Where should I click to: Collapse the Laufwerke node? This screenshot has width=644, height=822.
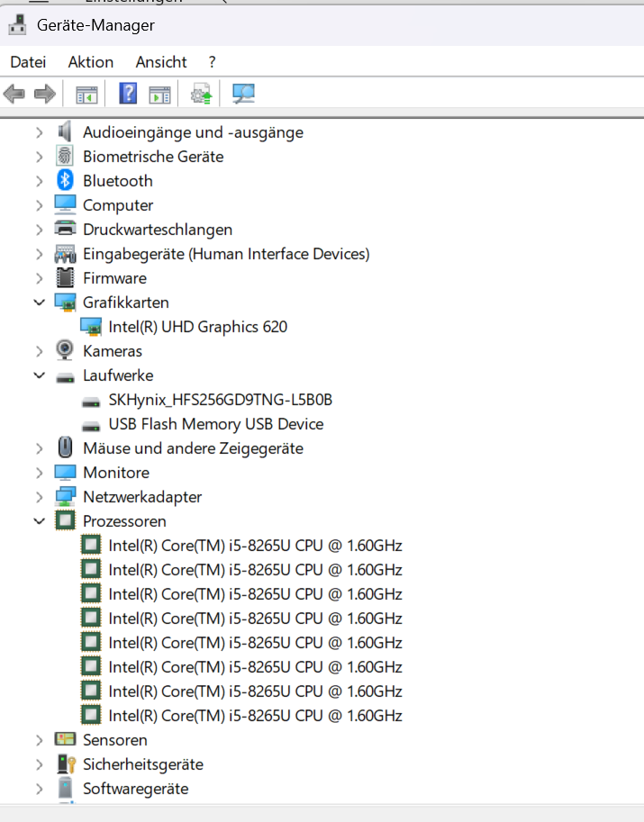pyautogui.click(x=40, y=375)
